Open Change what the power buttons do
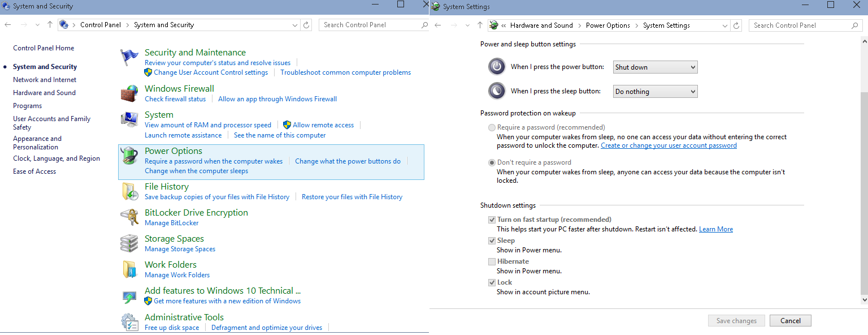Image resolution: width=868 pixels, height=335 pixels. [348, 161]
